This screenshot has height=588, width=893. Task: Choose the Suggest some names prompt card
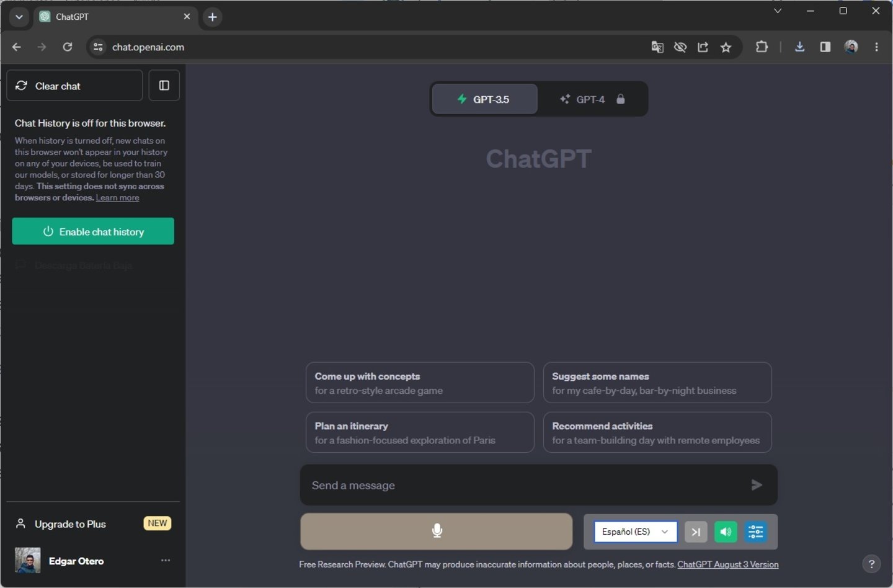click(x=657, y=383)
